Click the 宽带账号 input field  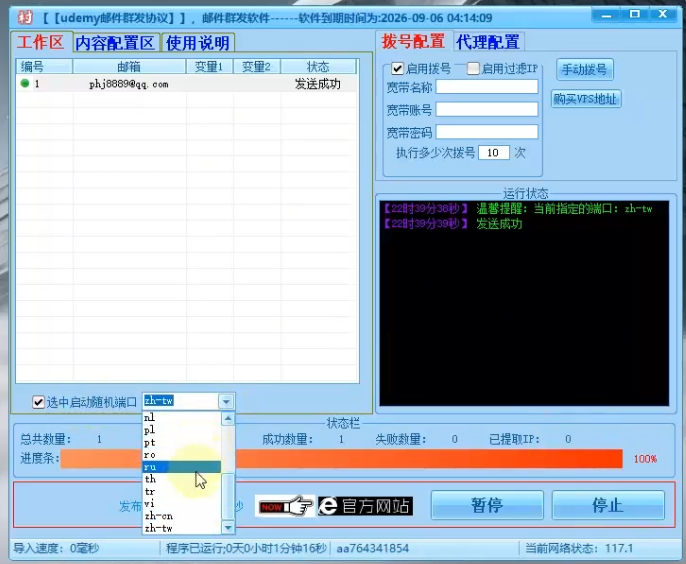[x=487, y=109]
